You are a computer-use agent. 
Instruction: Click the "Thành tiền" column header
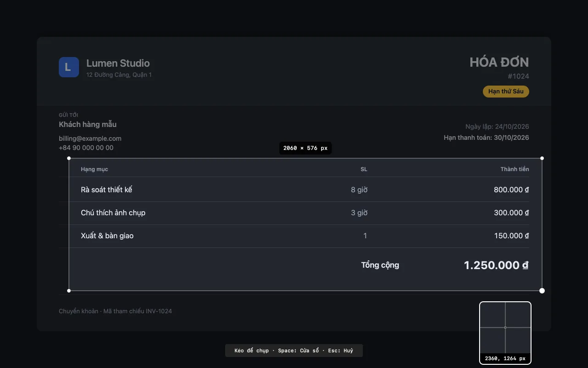[x=515, y=169]
